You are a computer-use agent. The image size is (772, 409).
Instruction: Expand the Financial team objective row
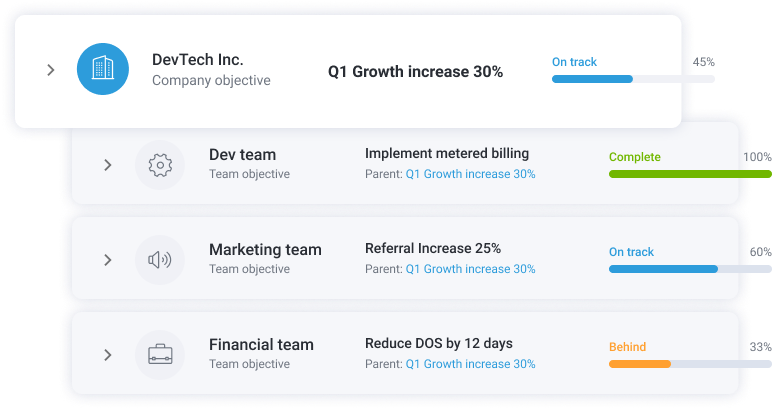tap(108, 355)
